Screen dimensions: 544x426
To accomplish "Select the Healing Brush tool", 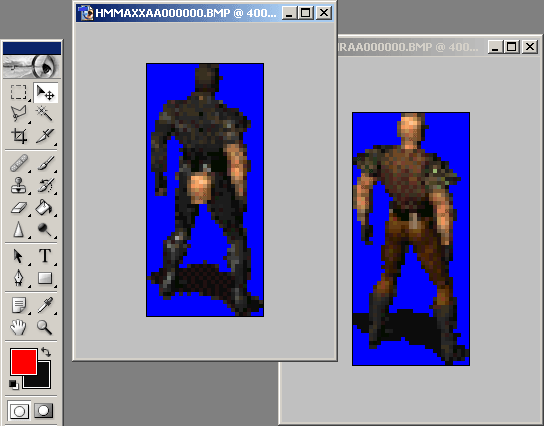I will point(18,163).
